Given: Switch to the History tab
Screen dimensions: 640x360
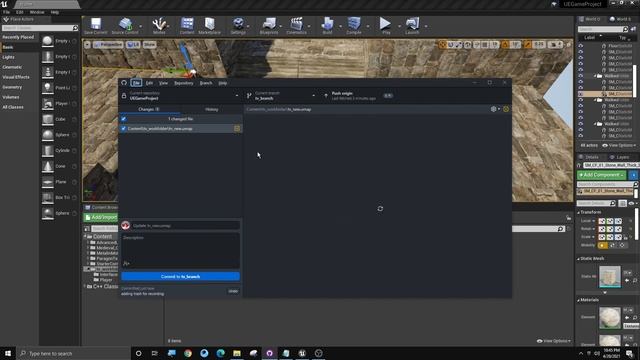Looking at the screenshot, I should (x=211, y=109).
